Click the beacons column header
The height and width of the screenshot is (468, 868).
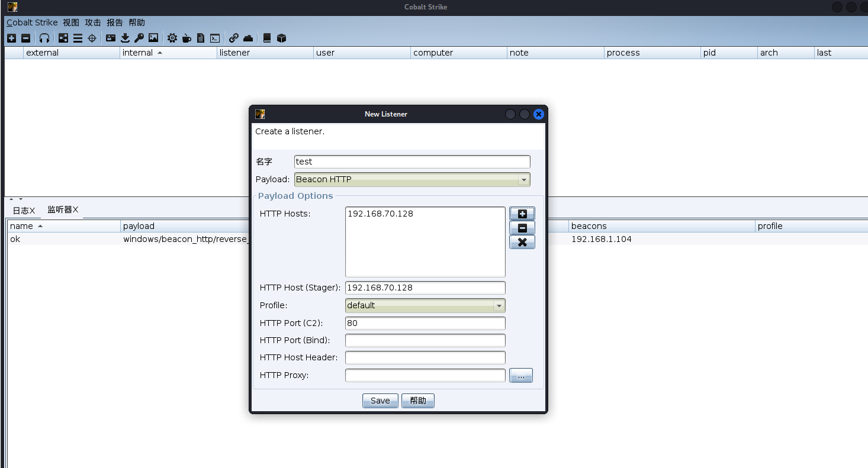point(662,226)
